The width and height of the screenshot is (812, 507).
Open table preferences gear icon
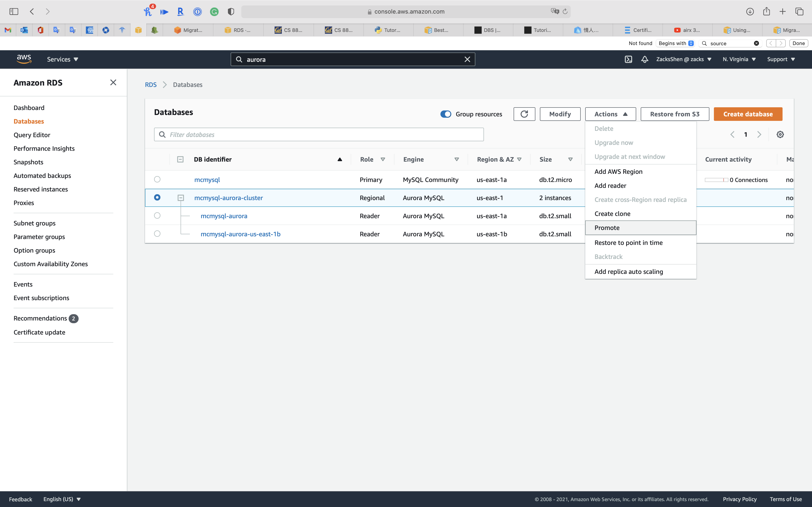780,134
